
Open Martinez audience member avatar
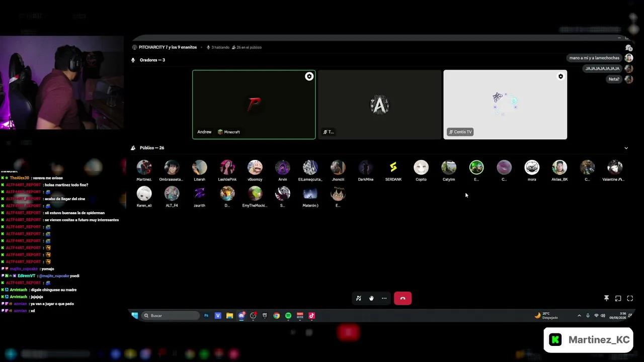[144, 167]
